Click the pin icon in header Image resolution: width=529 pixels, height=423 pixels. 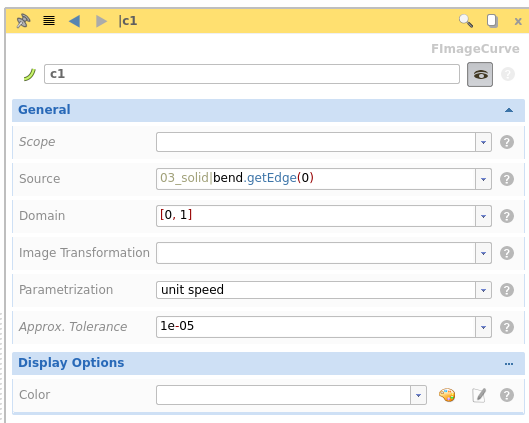coord(23,21)
